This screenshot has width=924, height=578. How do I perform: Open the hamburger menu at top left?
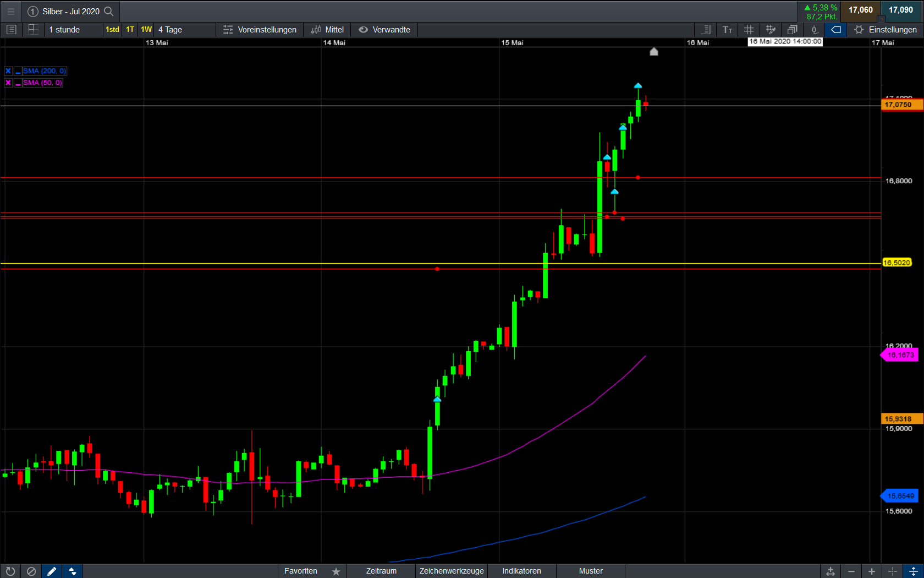tap(10, 11)
